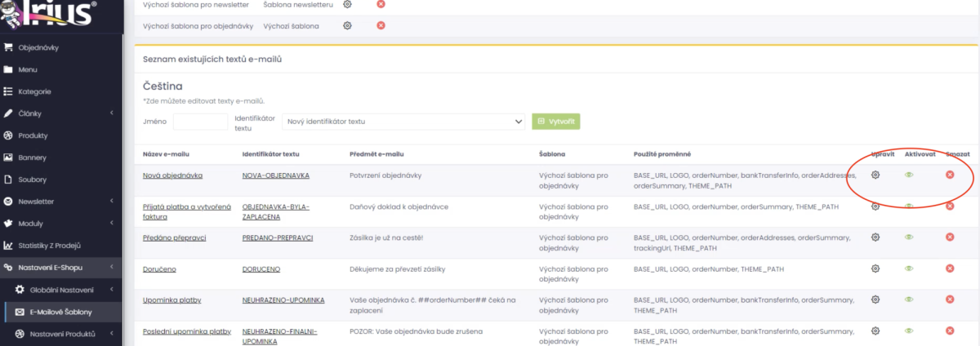The image size is (980, 346).
Task: Delete the Upomínka platby e-mail text
Action: click(950, 299)
